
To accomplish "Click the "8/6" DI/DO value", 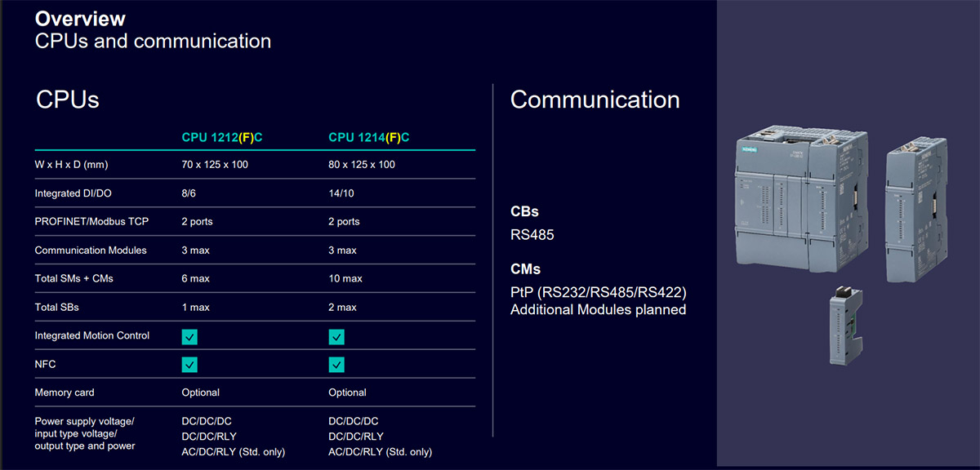I will [x=189, y=193].
